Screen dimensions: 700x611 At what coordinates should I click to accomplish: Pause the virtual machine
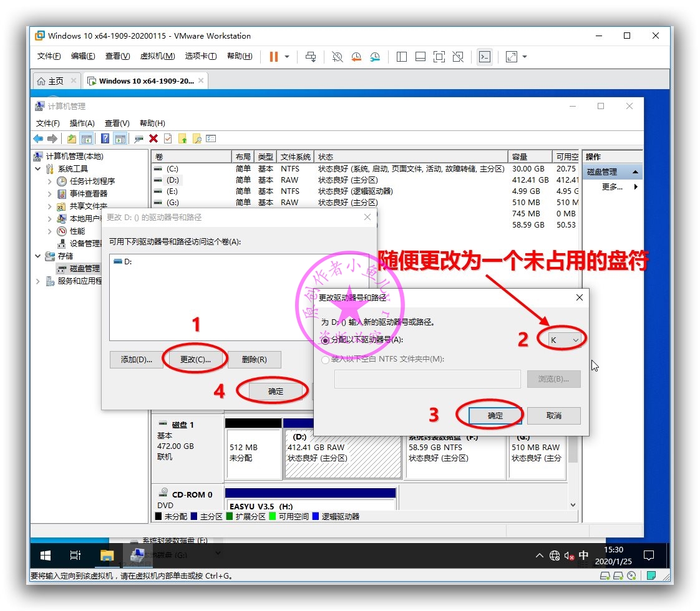[x=274, y=57]
